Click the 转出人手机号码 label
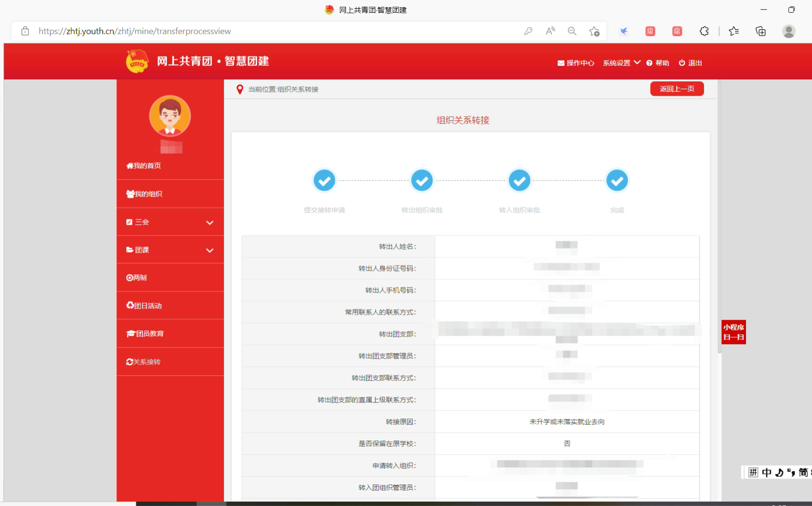Viewport: 812px width, 506px height. point(391,290)
